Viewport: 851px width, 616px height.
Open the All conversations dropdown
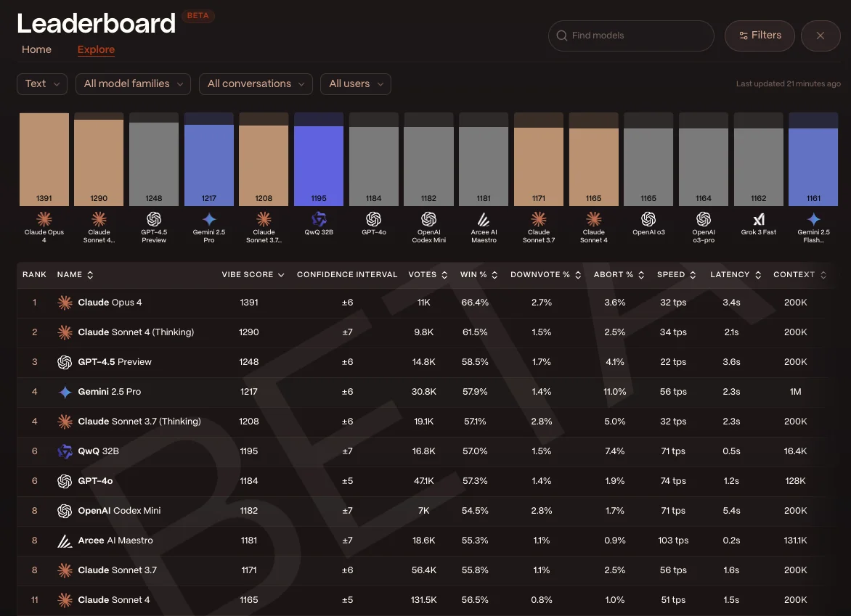256,84
